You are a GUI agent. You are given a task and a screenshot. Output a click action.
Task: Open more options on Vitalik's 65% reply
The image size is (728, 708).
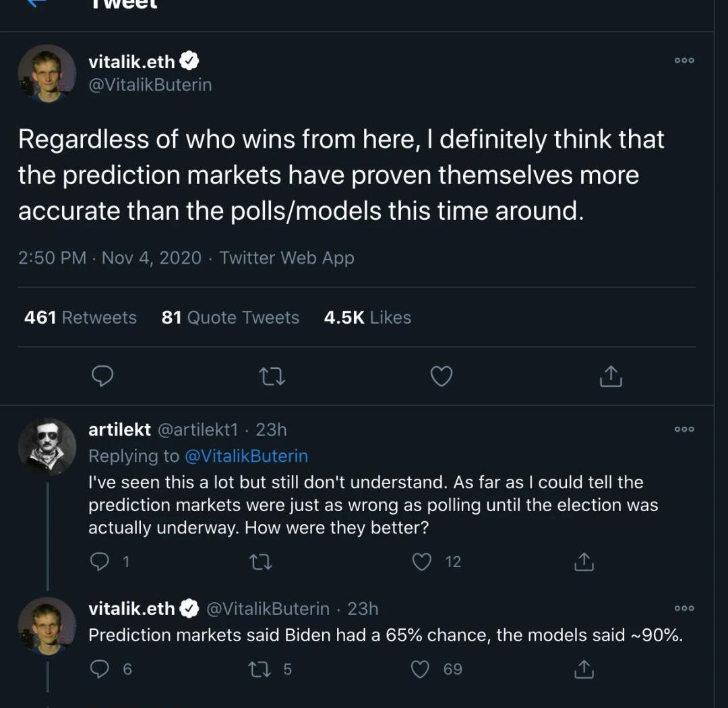pos(684,608)
